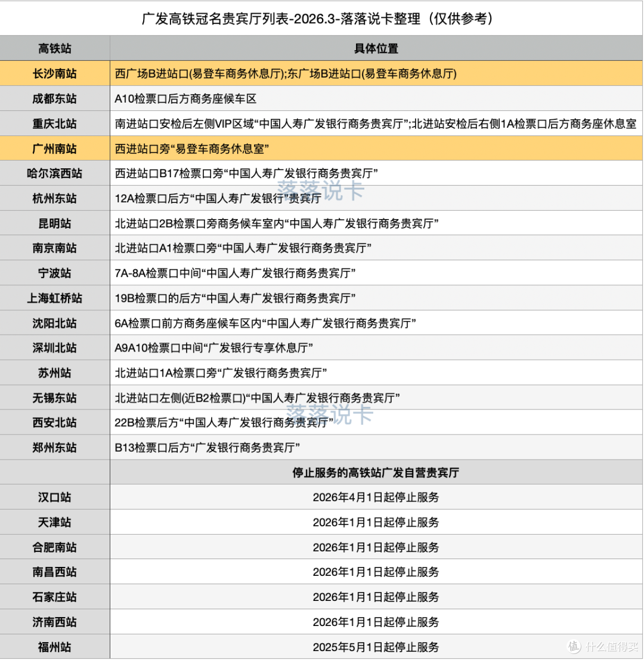The image size is (644, 660).
Task: Select the 北进站口2B检票口旁 location cell
Action: point(376,223)
